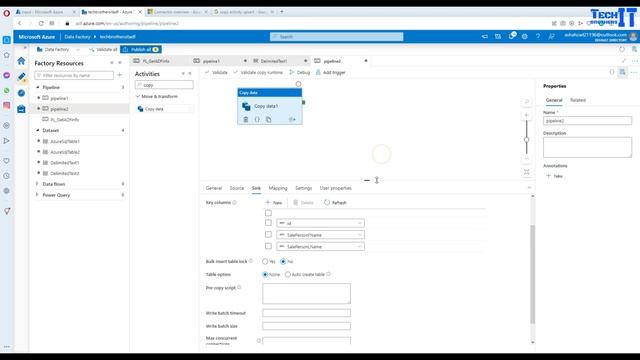Switch to the Source tab
Screen dimensions: 640x360
pos(237,188)
